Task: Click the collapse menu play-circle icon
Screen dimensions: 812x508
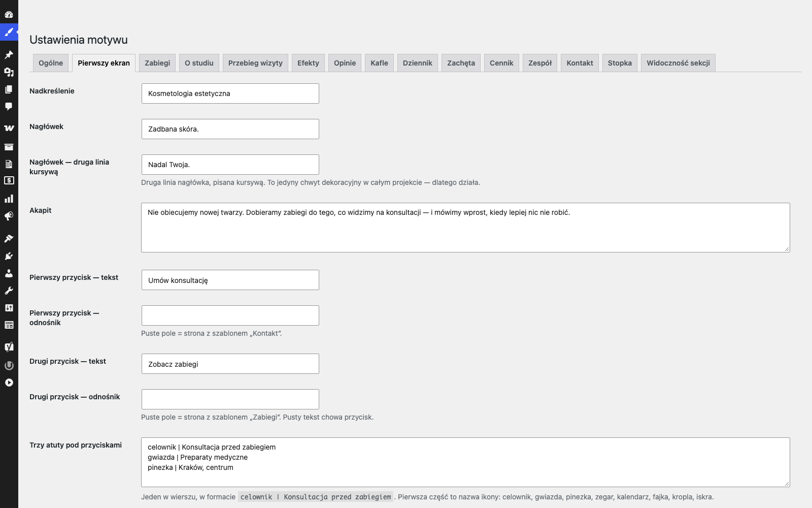Action: pos(9,383)
